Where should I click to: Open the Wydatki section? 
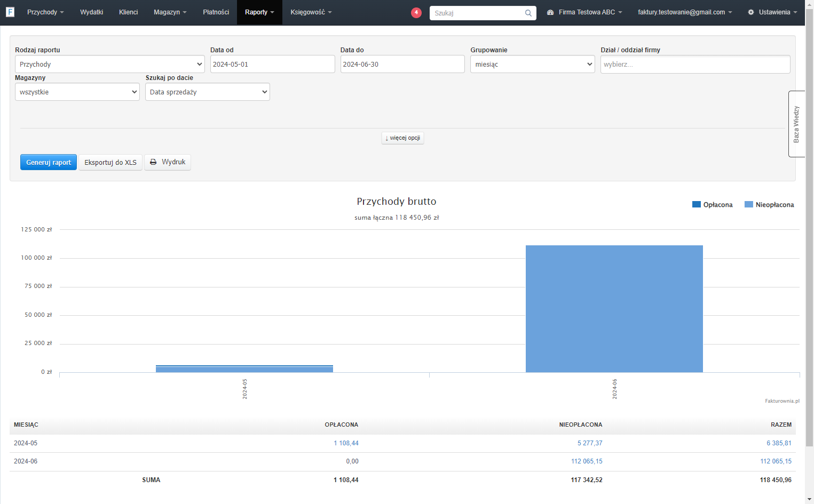point(91,12)
